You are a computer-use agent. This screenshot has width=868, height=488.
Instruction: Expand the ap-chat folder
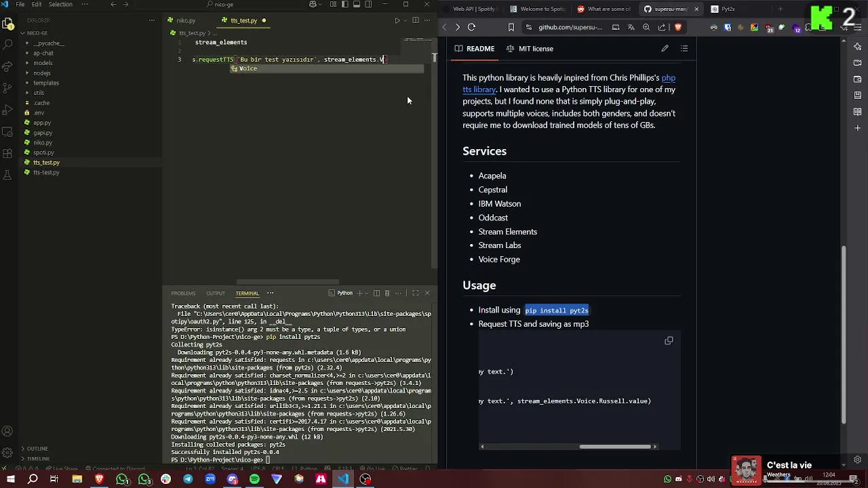tap(43, 53)
